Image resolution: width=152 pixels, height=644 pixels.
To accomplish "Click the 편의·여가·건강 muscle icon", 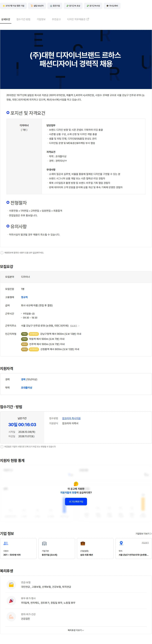I will (x=11, y=616).
